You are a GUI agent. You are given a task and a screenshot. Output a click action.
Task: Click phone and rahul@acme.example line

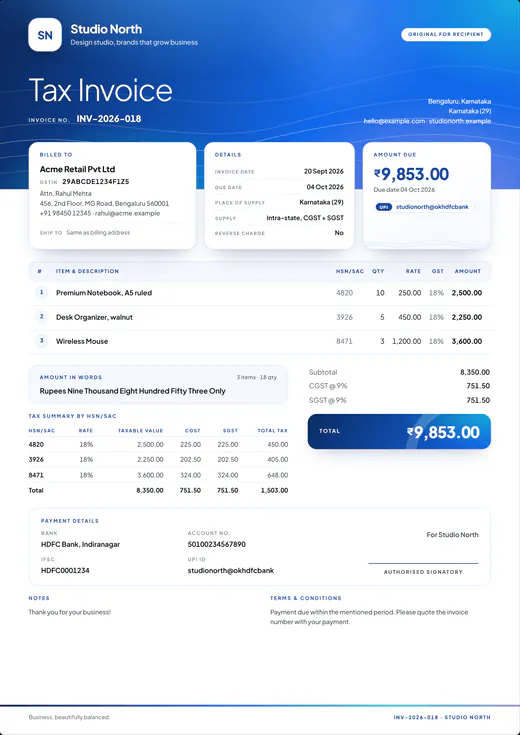[x=100, y=213]
